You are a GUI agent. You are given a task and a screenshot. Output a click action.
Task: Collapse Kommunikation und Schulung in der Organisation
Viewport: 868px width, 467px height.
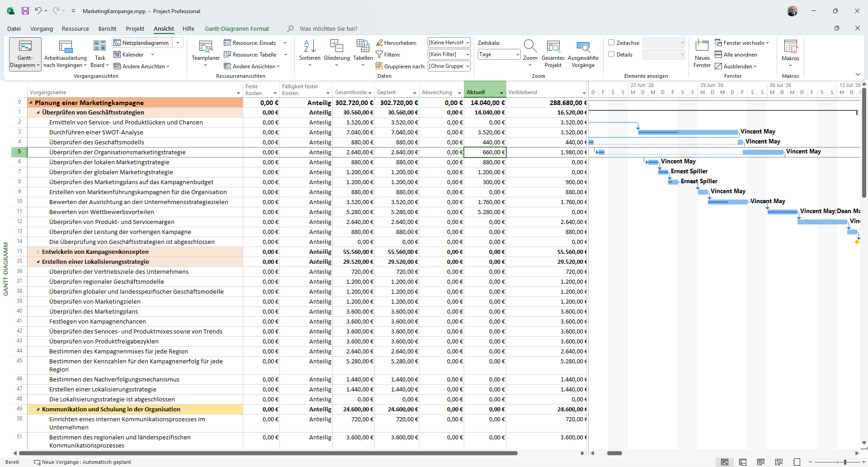click(38, 410)
